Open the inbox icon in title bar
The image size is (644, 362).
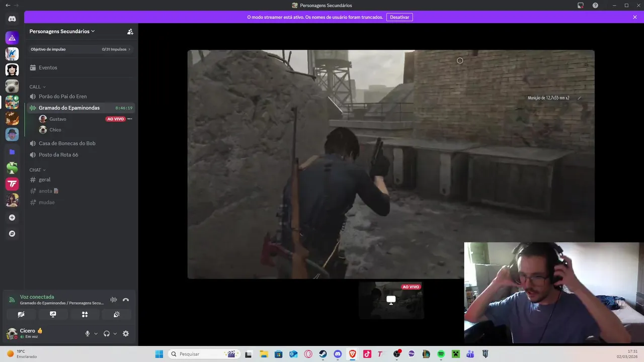point(581,6)
